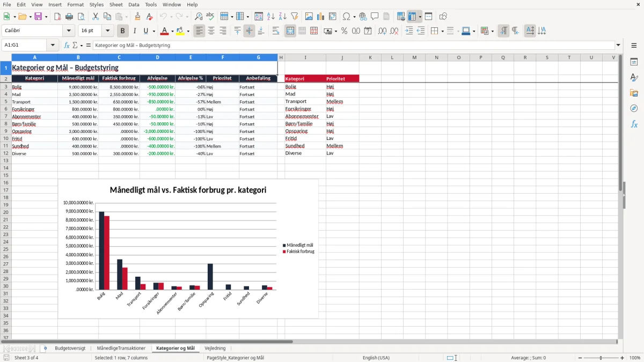Open the Styles menu
This screenshot has height=362, width=644.
click(x=97, y=4)
